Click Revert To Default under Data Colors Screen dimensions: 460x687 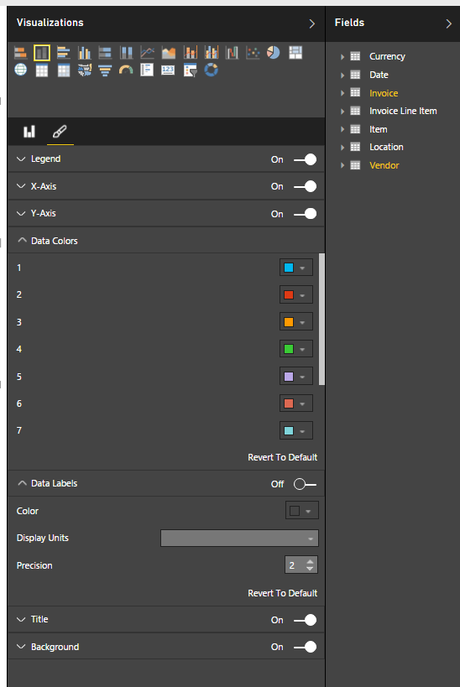(x=283, y=457)
